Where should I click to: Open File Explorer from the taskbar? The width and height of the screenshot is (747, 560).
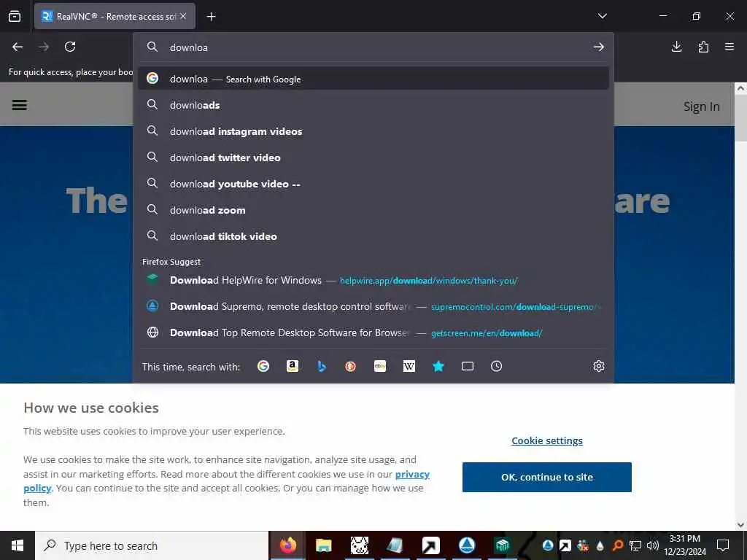point(323,545)
